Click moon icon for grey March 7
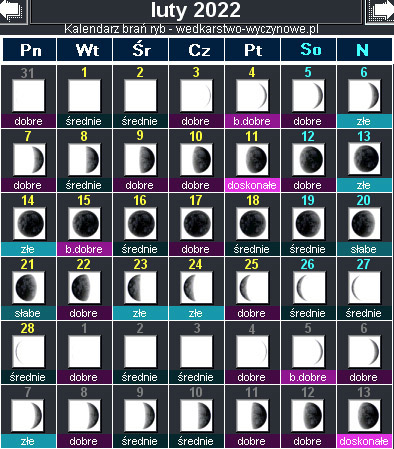Screen dimensions: 394x449 [x=27, y=415]
